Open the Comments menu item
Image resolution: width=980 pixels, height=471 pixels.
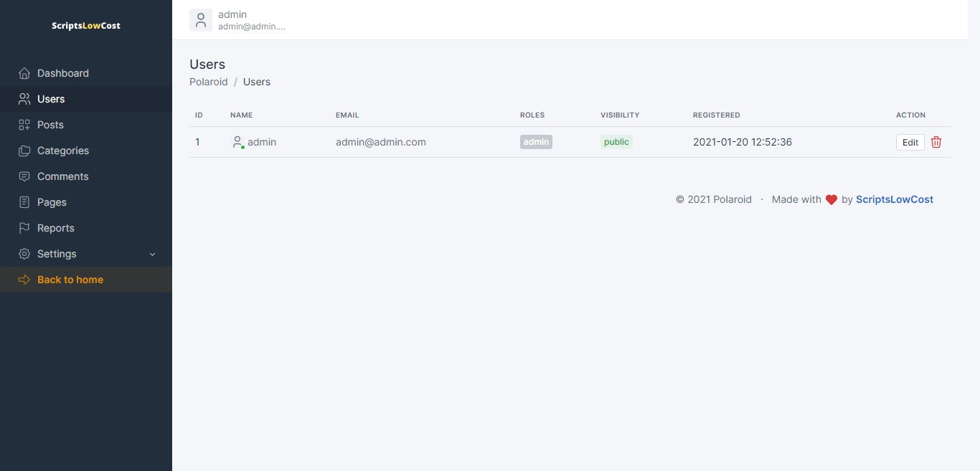86,176
